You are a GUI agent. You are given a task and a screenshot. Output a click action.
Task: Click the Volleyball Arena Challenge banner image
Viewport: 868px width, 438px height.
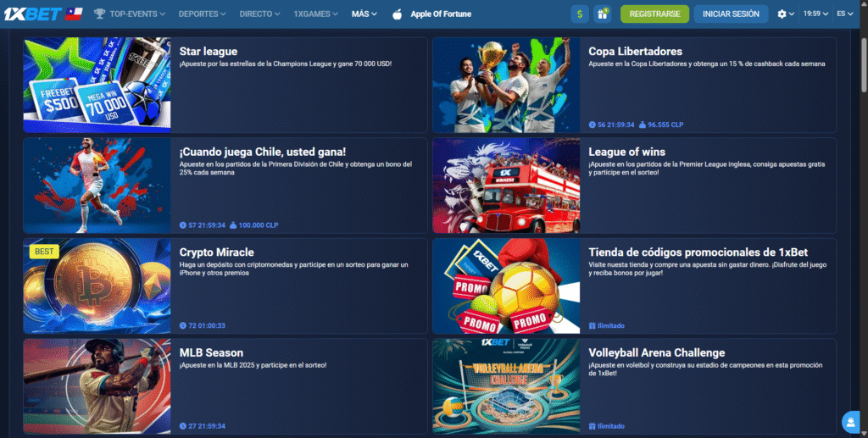tap(507, 386)
